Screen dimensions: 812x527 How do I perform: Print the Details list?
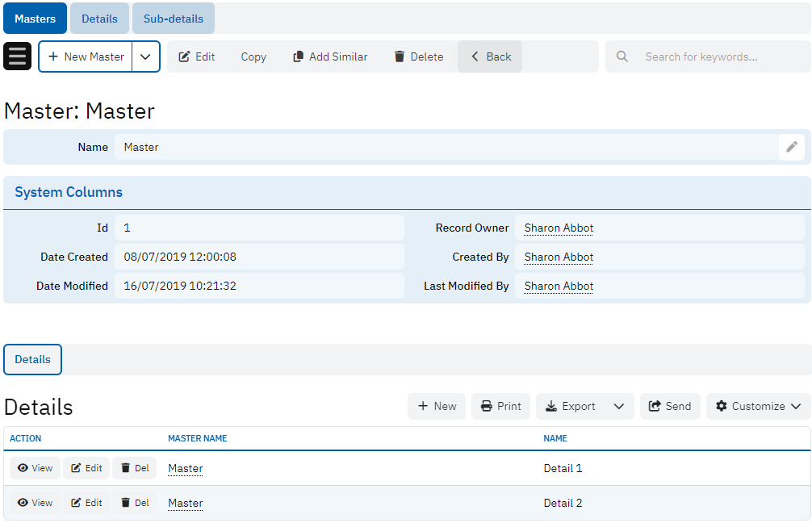[x=500, y=406]
